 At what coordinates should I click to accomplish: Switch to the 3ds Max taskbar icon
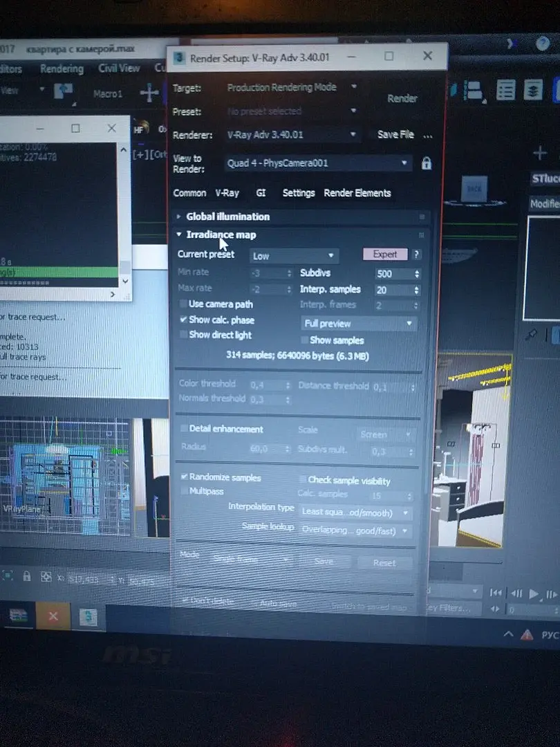point(88,617)
